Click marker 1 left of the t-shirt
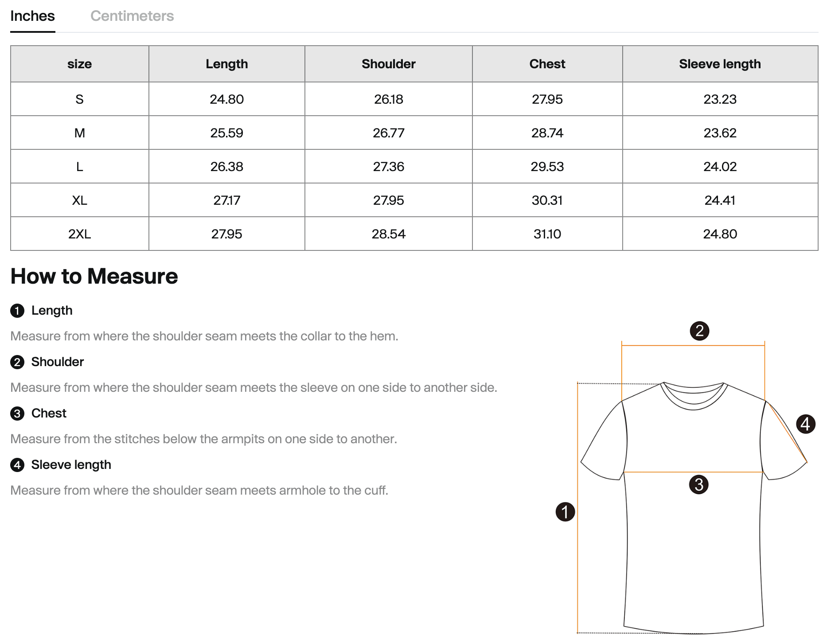The height and width of the screenshot is (644, 823). pyautogui.click(x=565, y=512)
